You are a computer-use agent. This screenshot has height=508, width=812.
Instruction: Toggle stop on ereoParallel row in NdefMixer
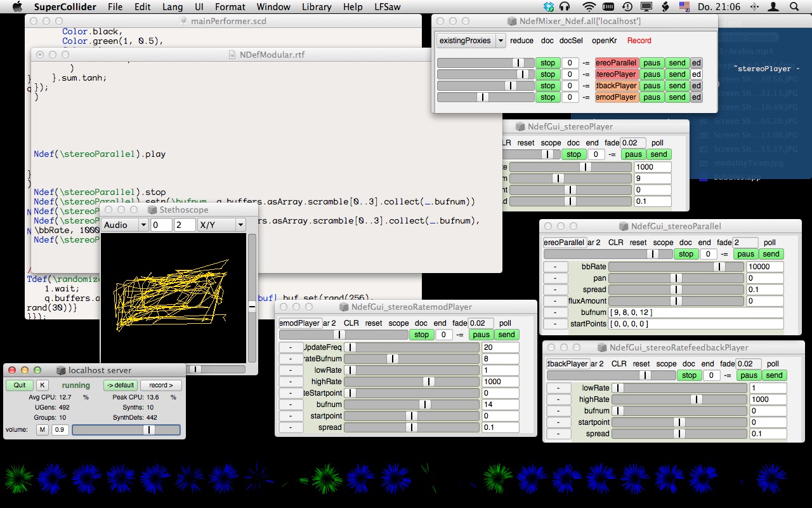[x=547, y=63]
